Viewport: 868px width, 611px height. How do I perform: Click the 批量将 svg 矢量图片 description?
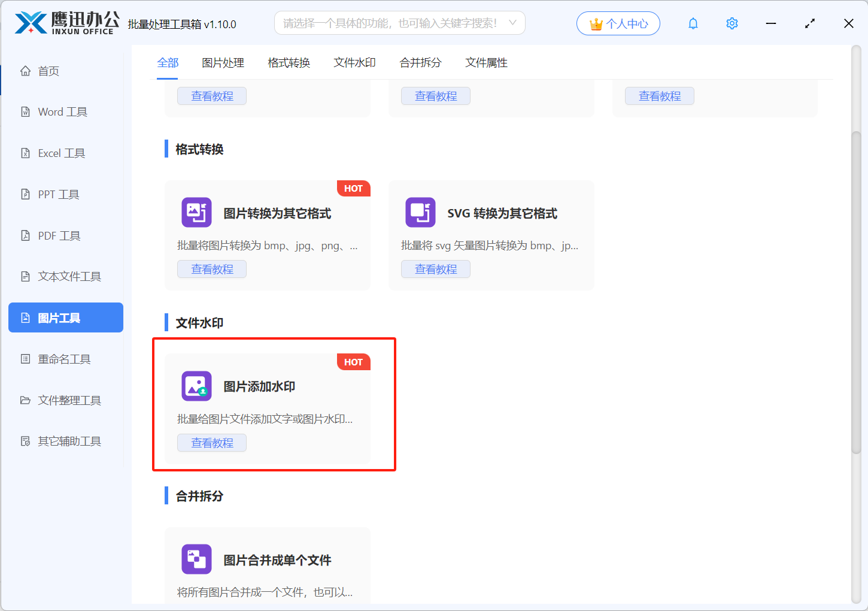tap(490, 246)
